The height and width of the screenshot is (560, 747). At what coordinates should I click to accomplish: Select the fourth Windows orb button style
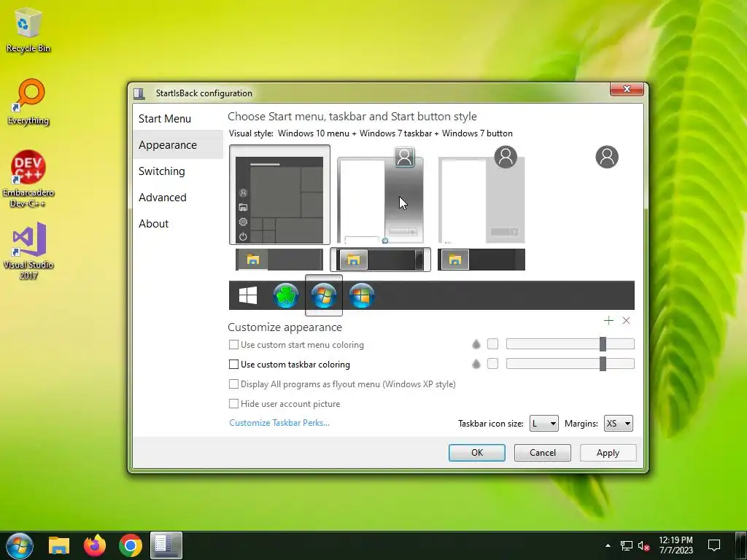tap(362, 295)
